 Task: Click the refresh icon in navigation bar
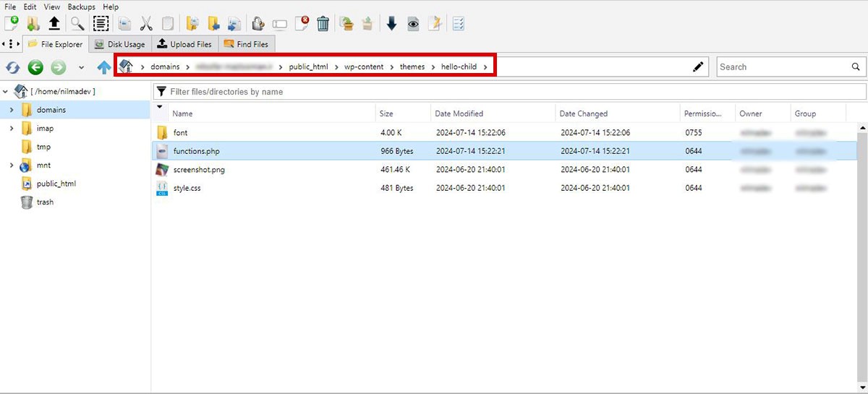point(12,67)
